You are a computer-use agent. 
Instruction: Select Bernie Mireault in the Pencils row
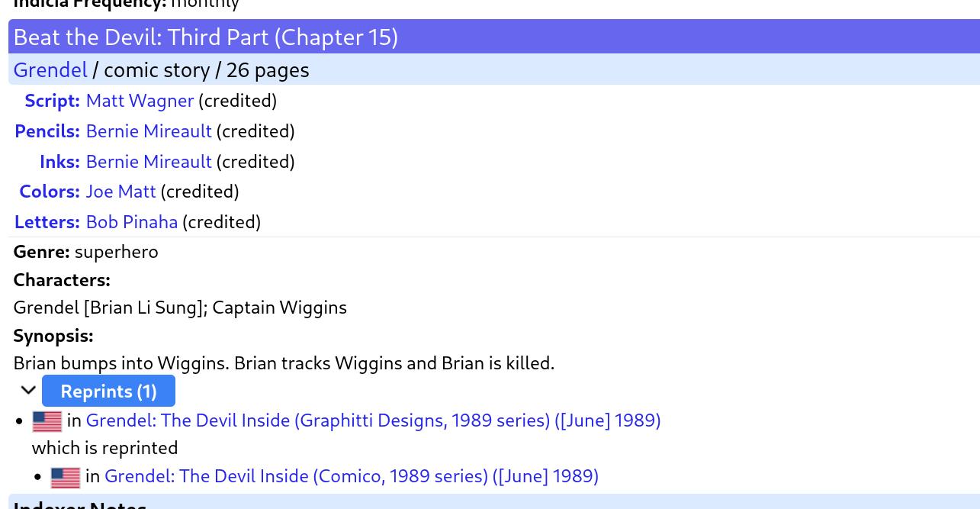[x=149, y=130]
